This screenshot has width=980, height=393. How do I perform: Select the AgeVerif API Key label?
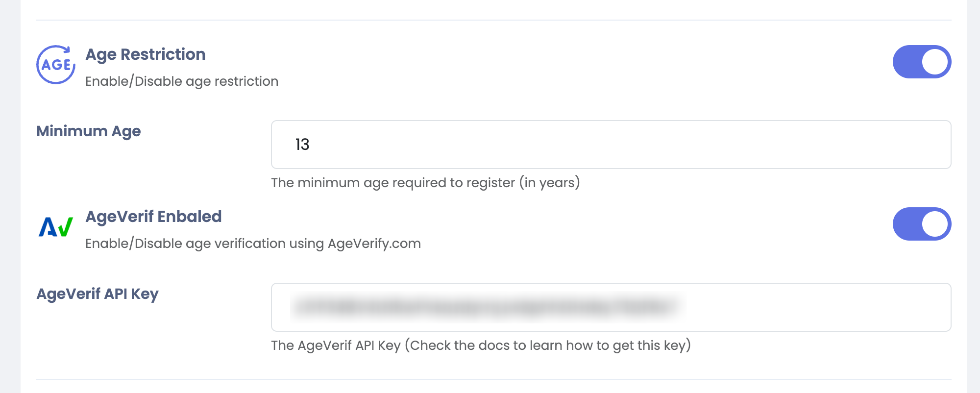pos(98,294)
